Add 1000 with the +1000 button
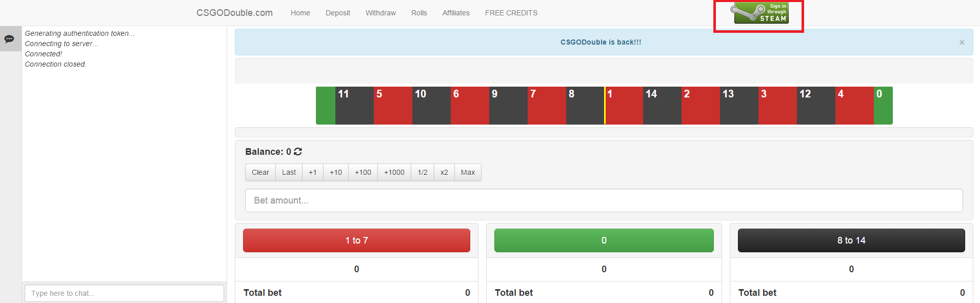Screen dimensions: 980x303 (394, 172)
